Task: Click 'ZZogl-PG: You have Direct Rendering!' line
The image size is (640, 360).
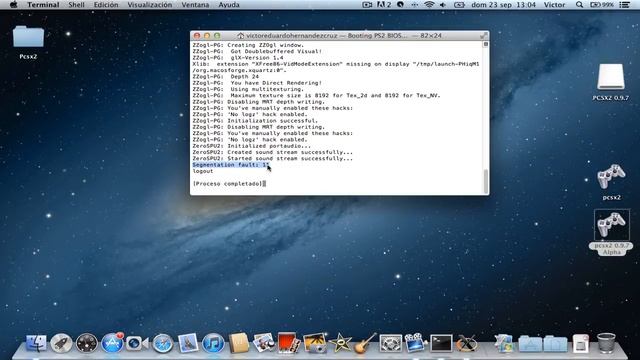Action: (257, 83)
